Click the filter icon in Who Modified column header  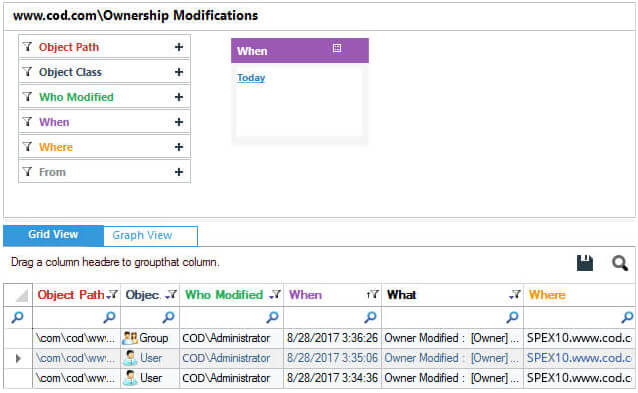275,294
